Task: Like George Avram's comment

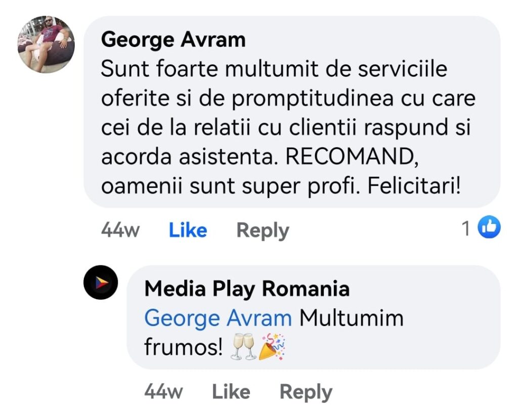Action: pos(188,230)
